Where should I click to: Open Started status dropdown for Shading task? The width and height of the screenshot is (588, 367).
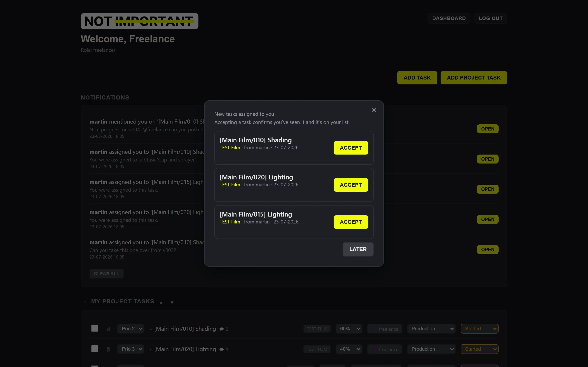479,329
